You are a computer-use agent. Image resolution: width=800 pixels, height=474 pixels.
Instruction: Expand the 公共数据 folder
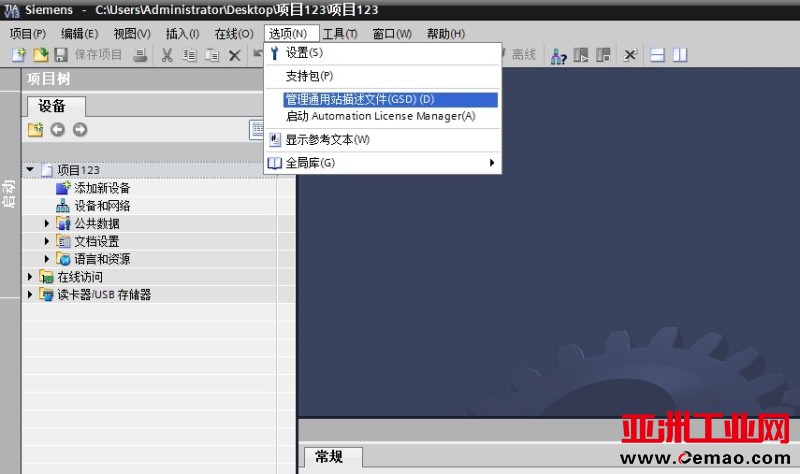tap(47, 224)
